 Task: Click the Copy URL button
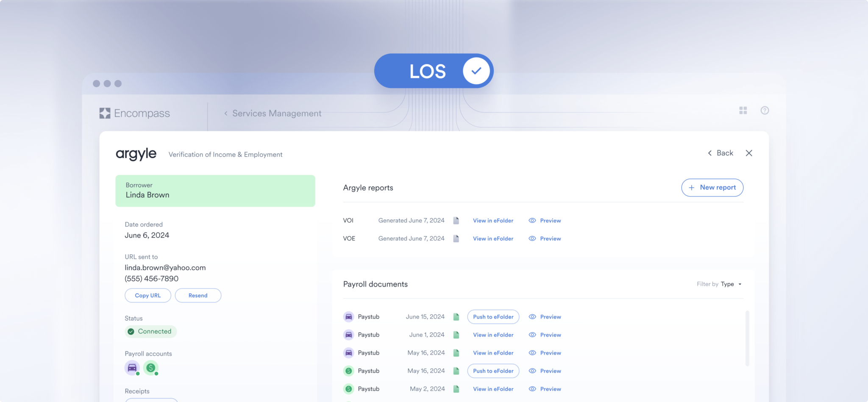[147, 295]
